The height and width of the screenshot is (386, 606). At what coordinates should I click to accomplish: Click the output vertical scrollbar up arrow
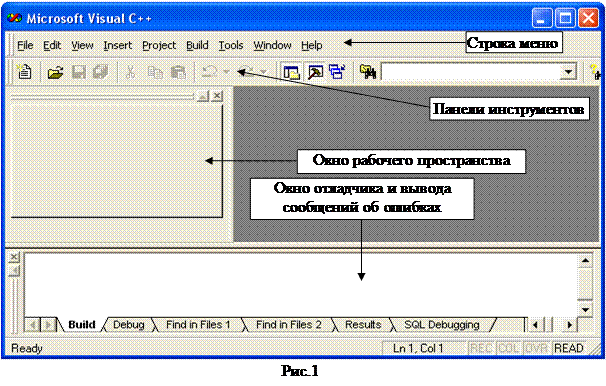pos(585,261)
